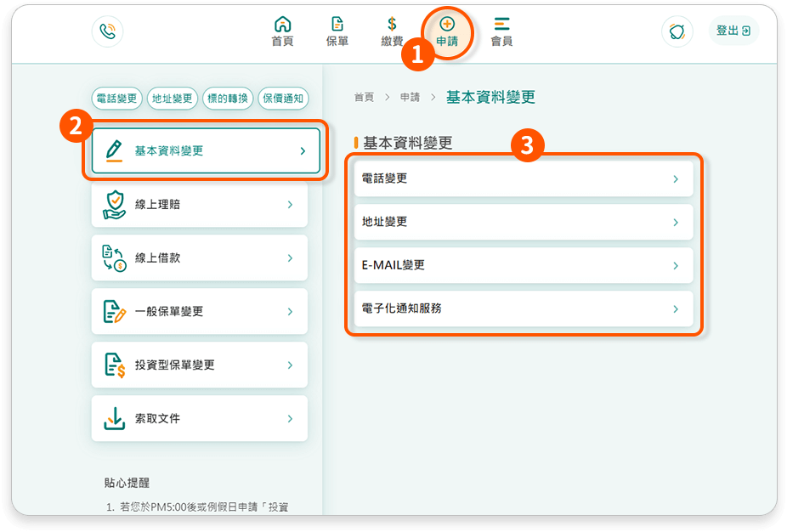Click the 標的轉換 shortcut tag
Image resolution: width=787 pixels, height=532 pixels.
228,99
